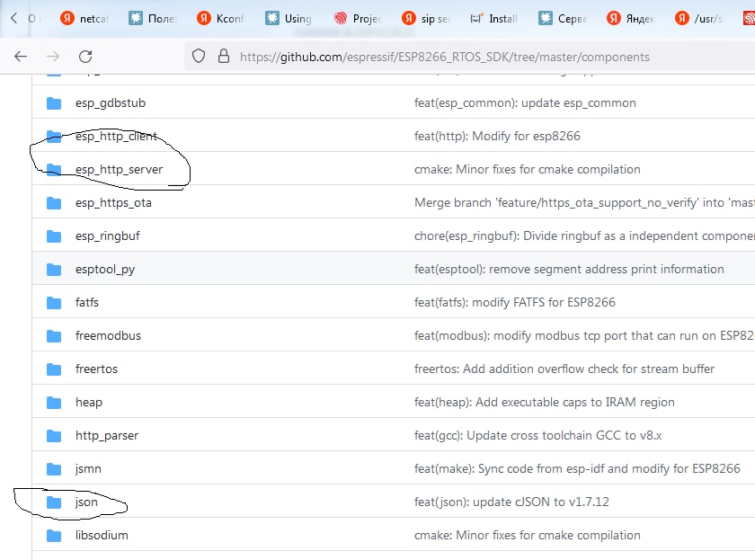
Task: Open commit 'feat(http): Modify for esp8266'
Action: (x=497, y=137)
